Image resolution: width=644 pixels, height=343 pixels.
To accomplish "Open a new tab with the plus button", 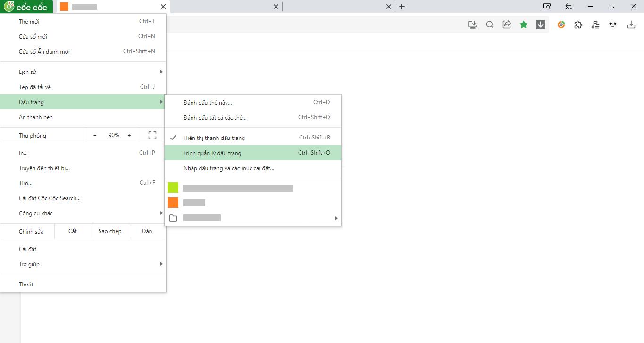I will [x=402, y=7].
